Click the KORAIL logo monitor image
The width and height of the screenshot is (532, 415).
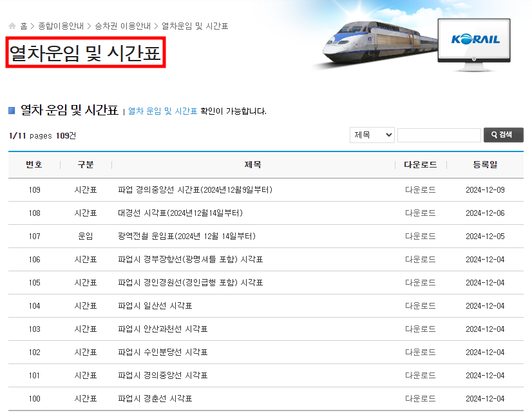pos(474,44)
